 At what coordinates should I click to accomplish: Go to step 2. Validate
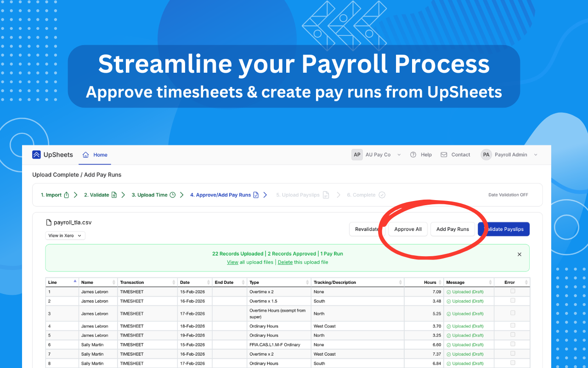tap(96, 195)
